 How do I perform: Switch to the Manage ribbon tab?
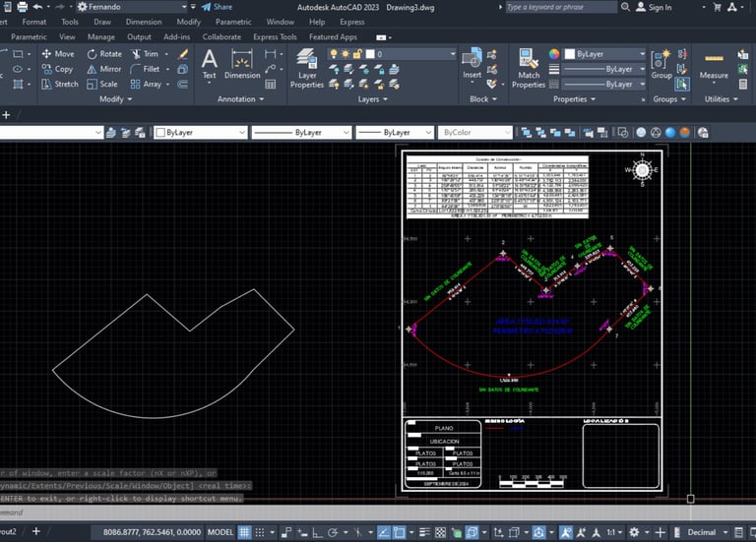(x=101, y=36)
